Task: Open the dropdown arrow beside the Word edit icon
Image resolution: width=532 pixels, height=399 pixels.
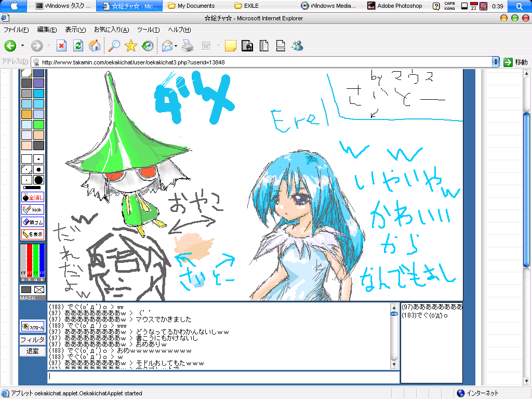Action: (x=218, y=46)
